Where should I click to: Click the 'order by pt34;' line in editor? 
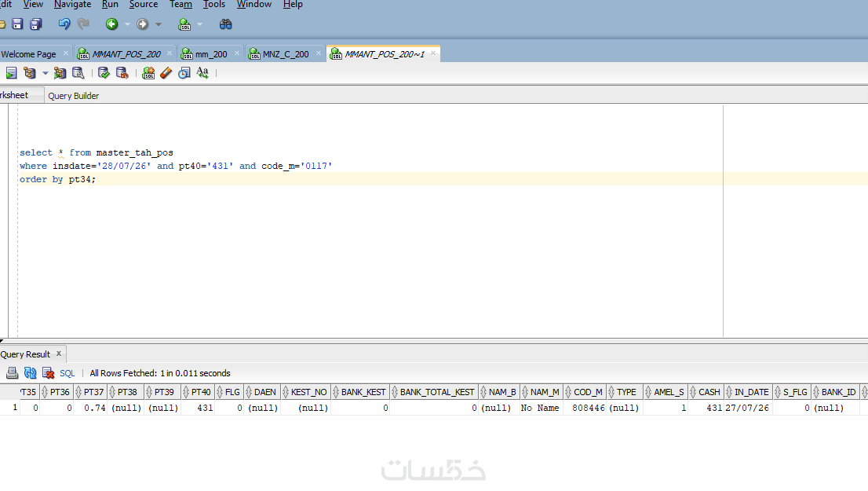(57, 180)
